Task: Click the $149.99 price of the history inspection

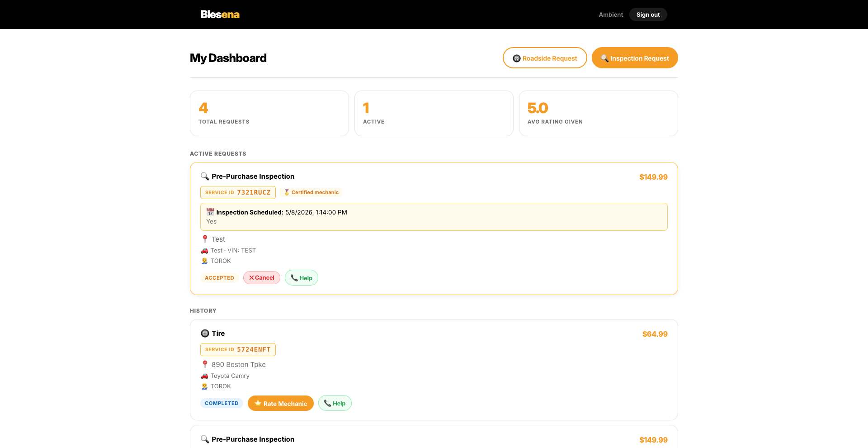Action: coord(653,440)
